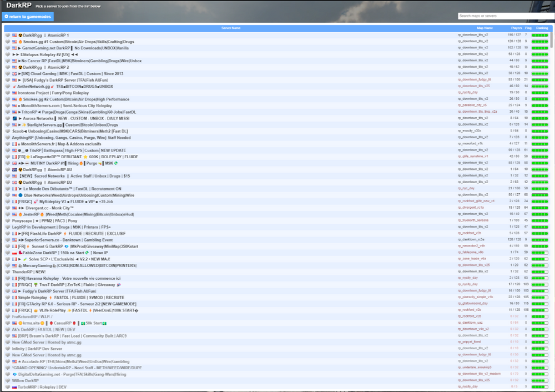
Task: Toggle favorite heart for ThunderRP server
Action: [x=8, y=272]
